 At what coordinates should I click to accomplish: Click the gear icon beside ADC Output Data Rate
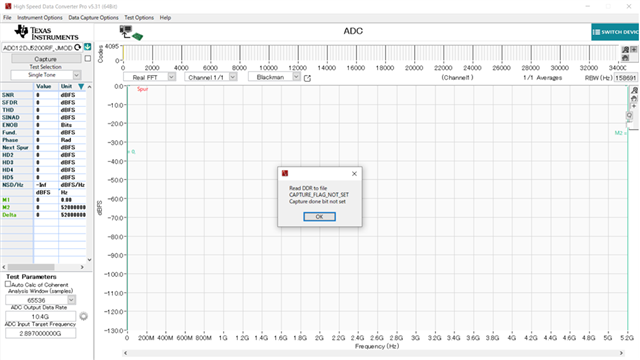pyautogui.click(x=84, y=316)
